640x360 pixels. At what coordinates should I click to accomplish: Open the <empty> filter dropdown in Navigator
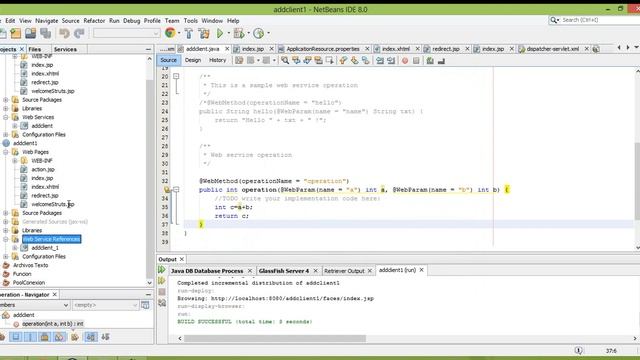point(105,305)
